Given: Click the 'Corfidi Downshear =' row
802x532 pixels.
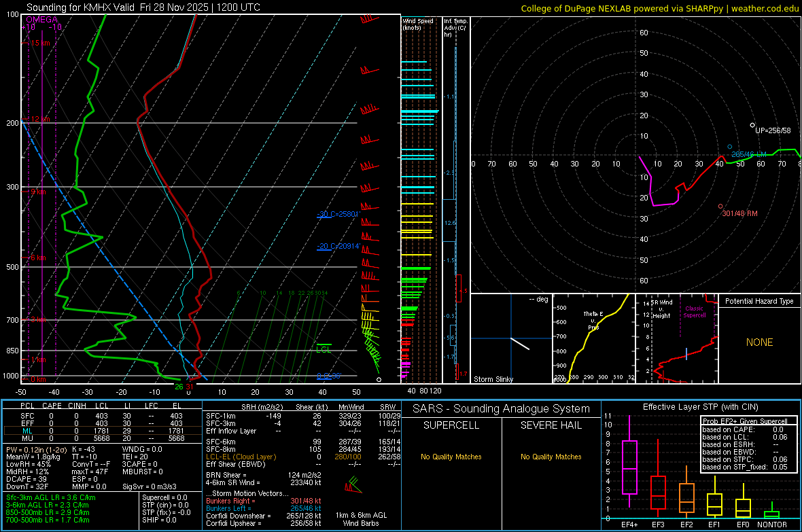Looking at the screenshot, I should click(264, 516).
